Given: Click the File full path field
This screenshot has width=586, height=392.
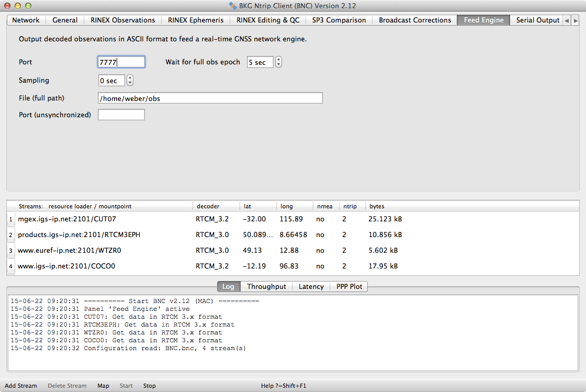Looking at the screenshot, I should coord(210,98).
